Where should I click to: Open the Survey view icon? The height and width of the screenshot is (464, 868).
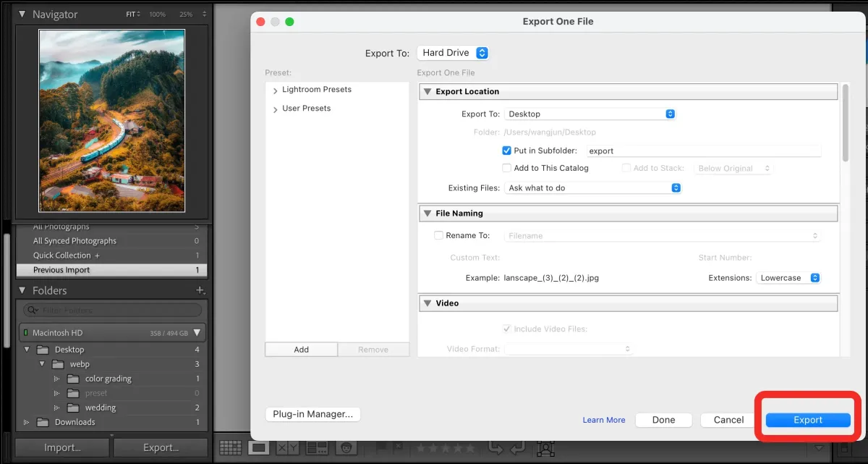click(318, 448)
